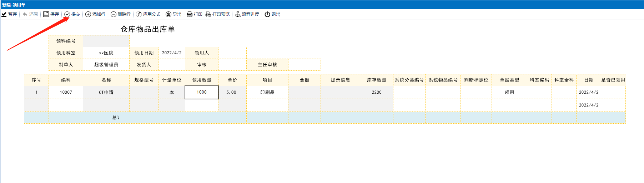This screenshot has height=183, width=644.
Task: Apply formula using 应用公式
Action: (148, 14)
